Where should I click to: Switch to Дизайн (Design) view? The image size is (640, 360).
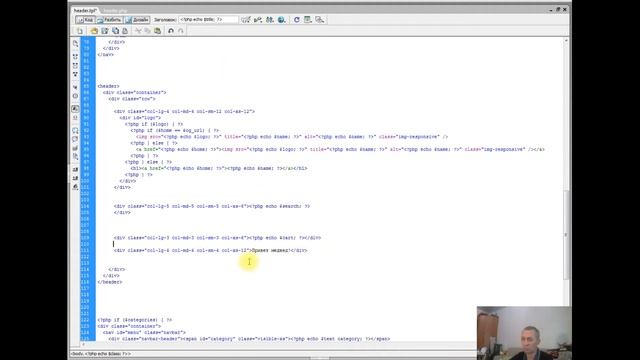click(x=137, y=20)
